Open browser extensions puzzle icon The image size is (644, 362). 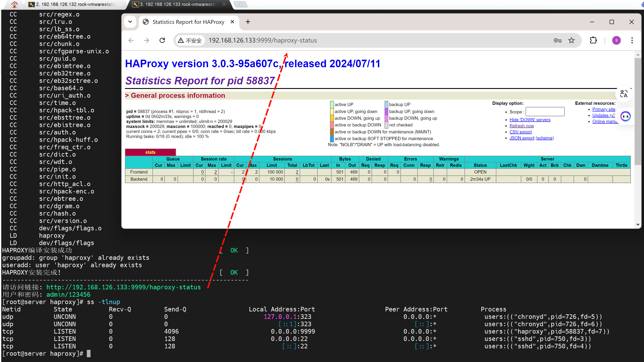coord(593,40)
